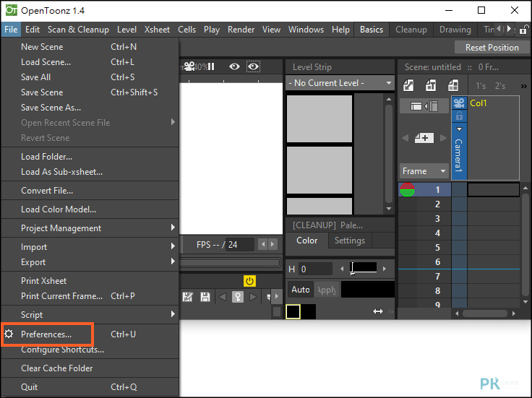Open the Frame display dropdown
Screen dimensions: 532x398
pos(424,171)
